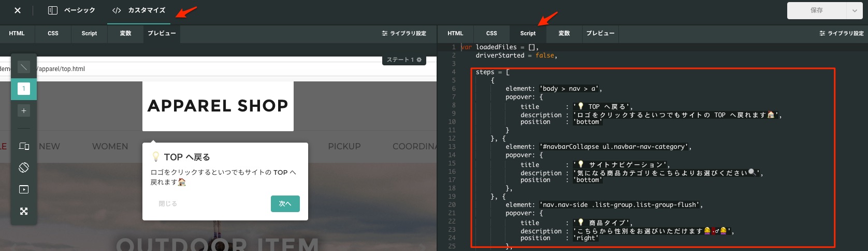The height and width of the screenshot is (251, 868).
Task: Click the WOMEN navigation link
Action: pos(110,146)
